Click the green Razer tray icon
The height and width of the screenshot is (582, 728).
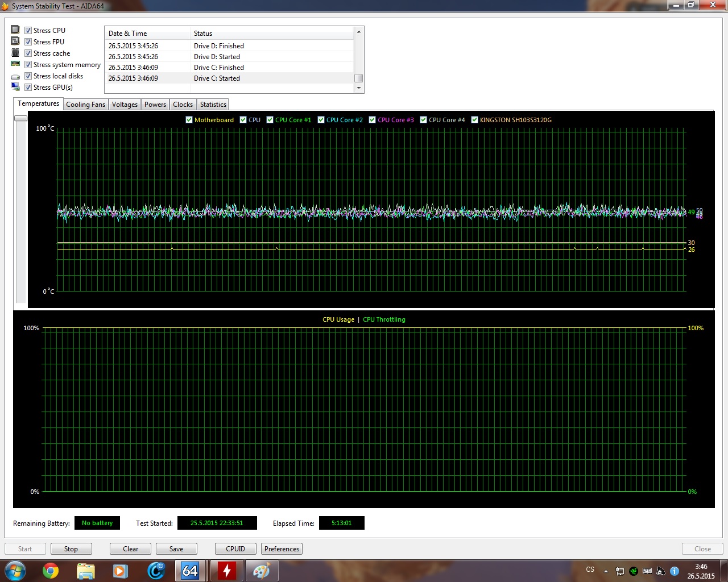tap(633, 571)
